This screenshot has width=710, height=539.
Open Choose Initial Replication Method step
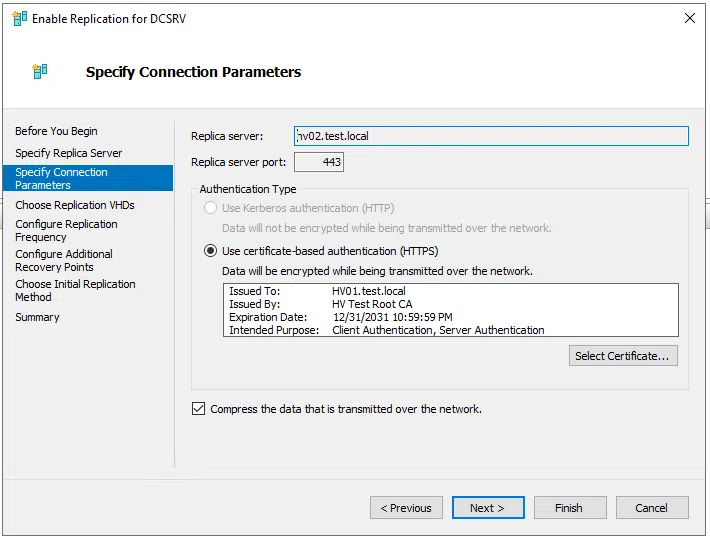75,291
